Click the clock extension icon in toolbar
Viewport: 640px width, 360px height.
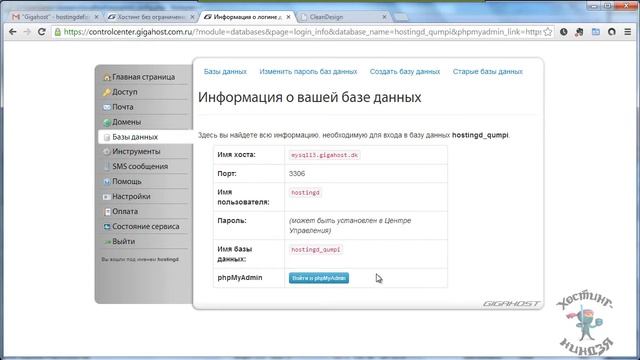(564, 32)
